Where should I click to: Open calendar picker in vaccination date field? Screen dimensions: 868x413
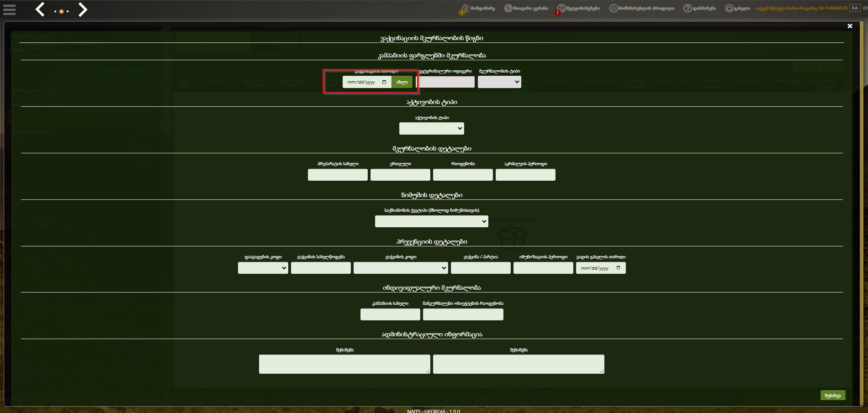[x=384, y=82]
